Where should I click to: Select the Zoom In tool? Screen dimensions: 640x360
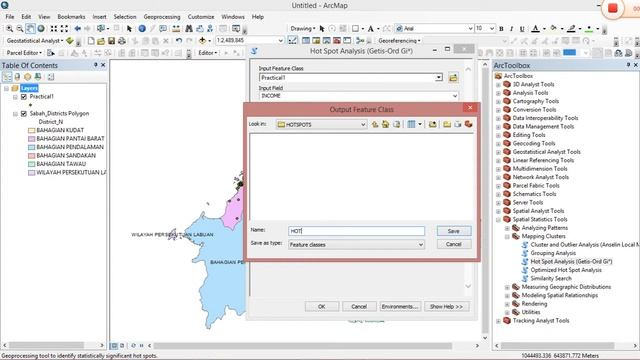[9, 29]
